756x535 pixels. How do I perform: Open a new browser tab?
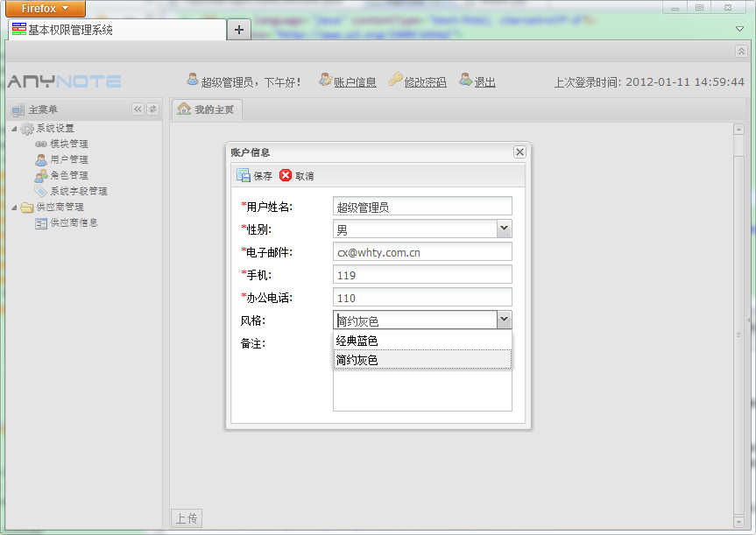pyautogui.click(x=238, y=30)
